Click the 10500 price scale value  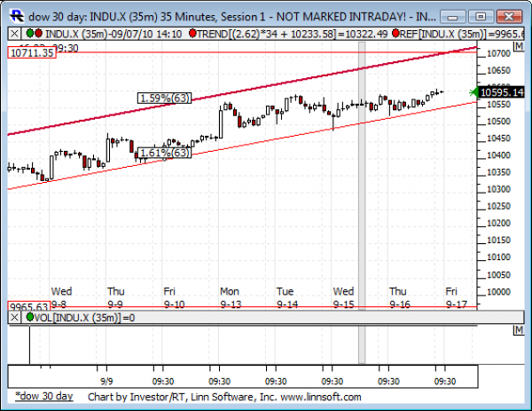coord(498,122)
